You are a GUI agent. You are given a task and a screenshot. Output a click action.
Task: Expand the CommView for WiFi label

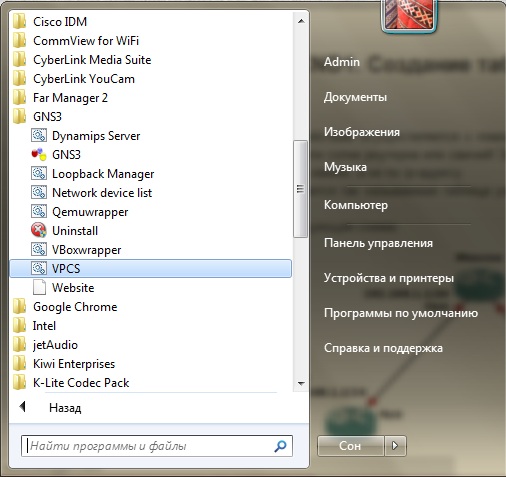coord(86,41)
